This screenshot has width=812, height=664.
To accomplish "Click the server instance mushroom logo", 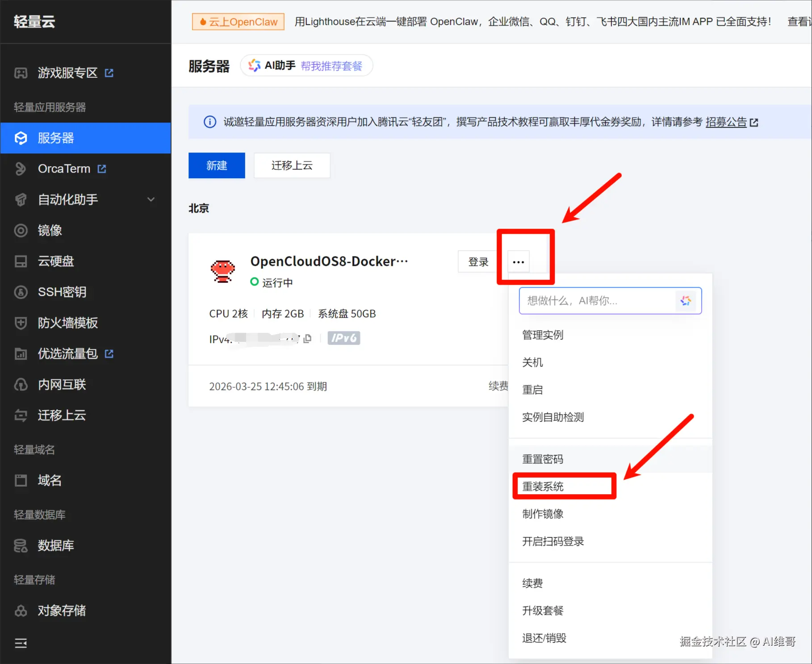I will (222, 271).
